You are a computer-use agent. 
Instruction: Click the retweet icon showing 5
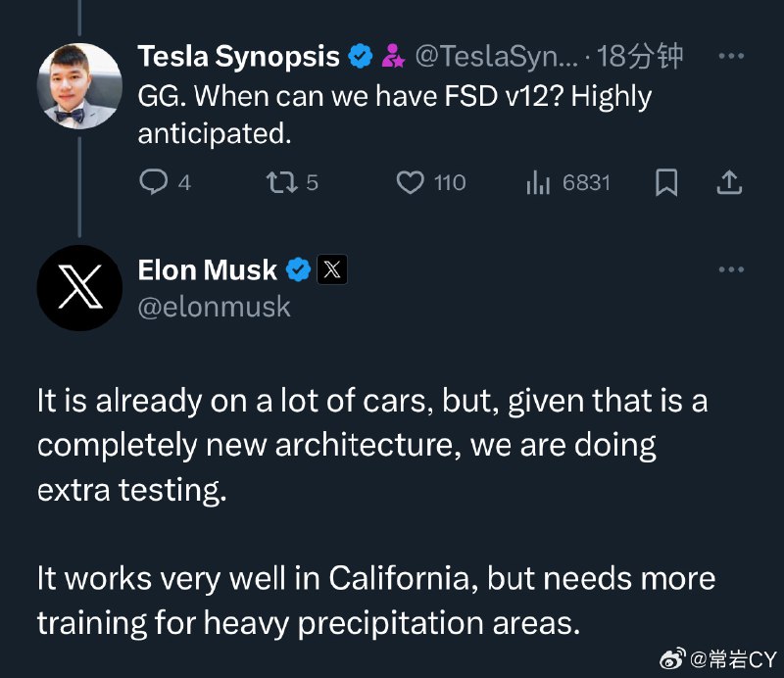282,182
